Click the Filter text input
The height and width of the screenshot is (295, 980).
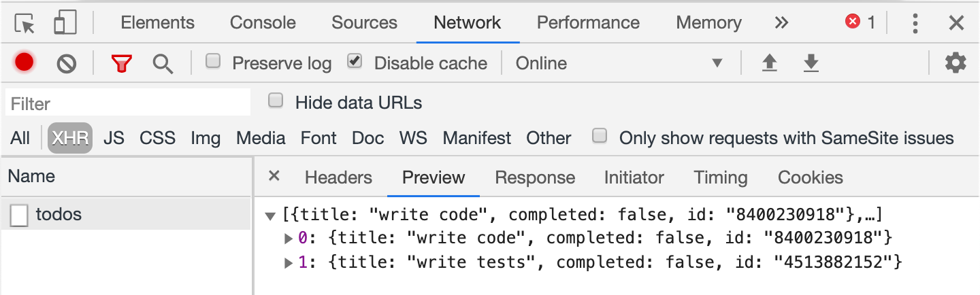[128, 103]
